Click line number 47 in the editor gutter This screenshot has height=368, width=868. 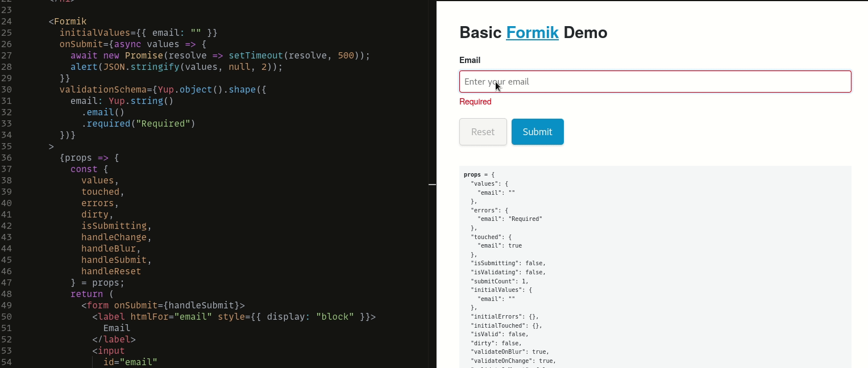(7, 283)
